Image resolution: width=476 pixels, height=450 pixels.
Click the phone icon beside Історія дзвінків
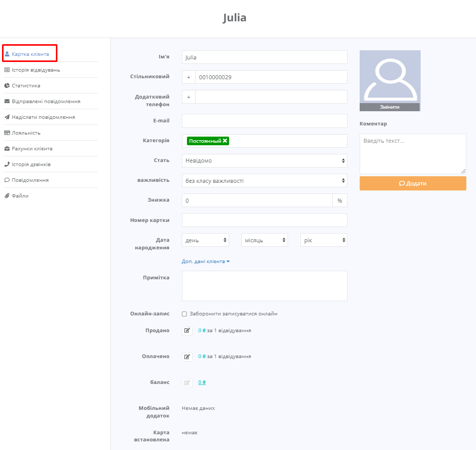point(7,164)
